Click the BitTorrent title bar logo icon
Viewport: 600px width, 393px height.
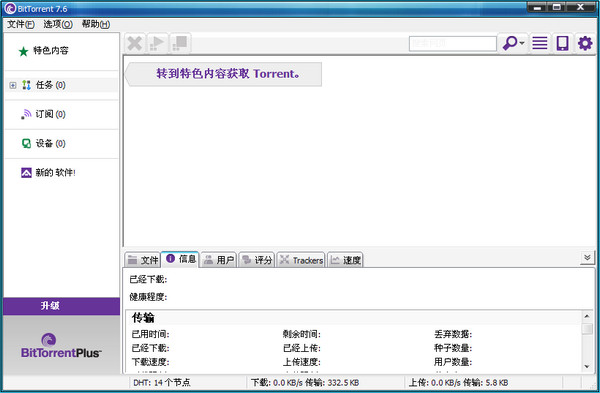(x=10, y=8)
